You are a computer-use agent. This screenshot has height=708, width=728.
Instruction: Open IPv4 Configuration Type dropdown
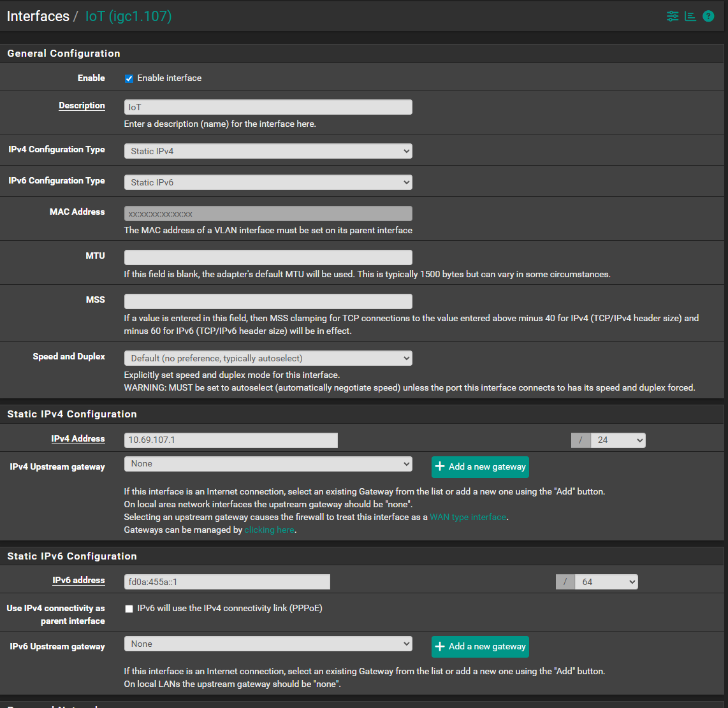click(268, 151)
